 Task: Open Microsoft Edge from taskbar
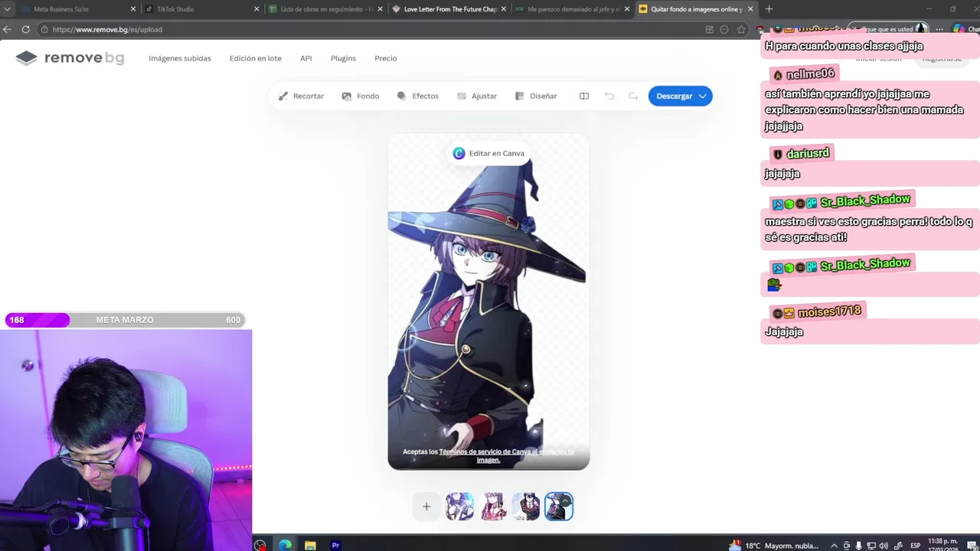[285, 545]
